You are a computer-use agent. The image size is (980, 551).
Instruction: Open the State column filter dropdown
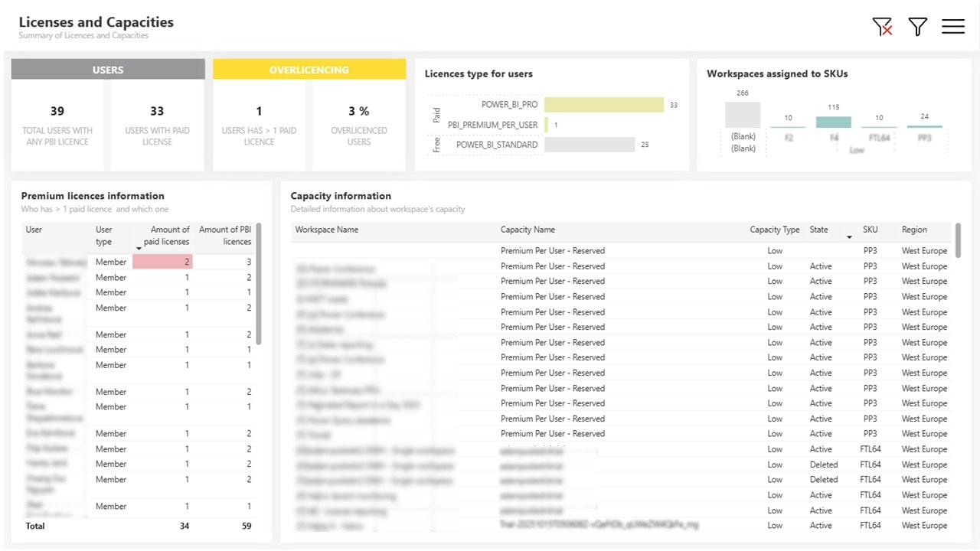click(837, 230)
